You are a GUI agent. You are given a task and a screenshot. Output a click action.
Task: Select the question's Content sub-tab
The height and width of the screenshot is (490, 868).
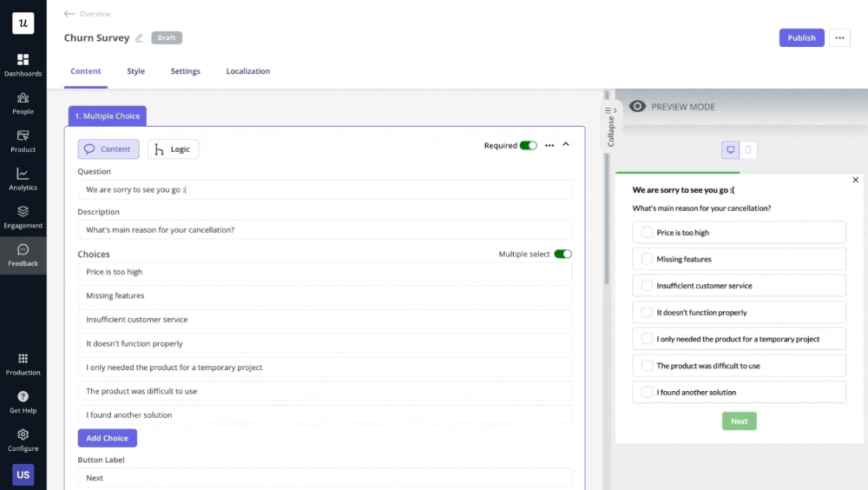point(108,149)
